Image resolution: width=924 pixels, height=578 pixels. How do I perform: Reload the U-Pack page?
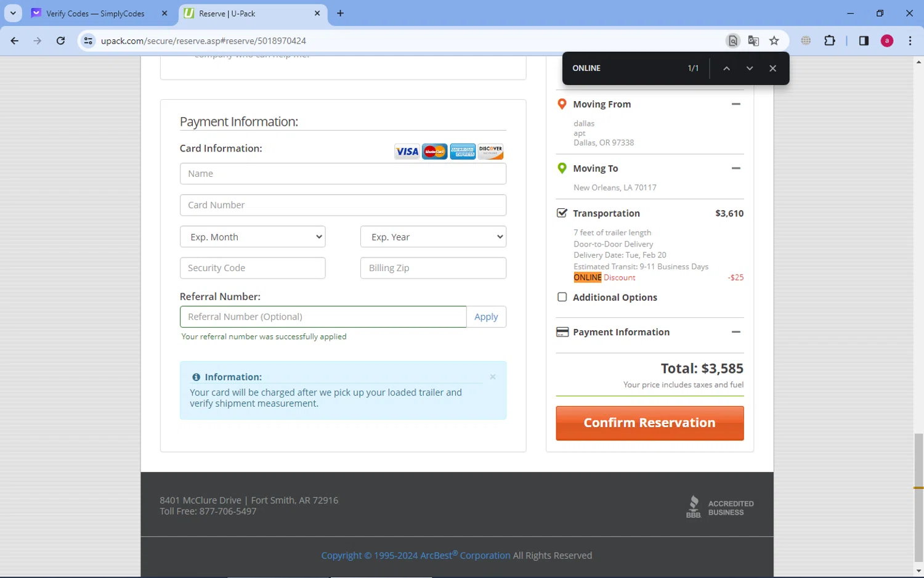60,41
